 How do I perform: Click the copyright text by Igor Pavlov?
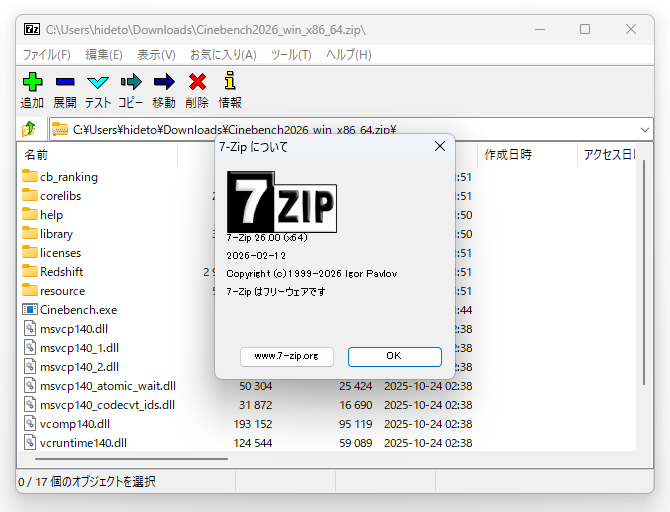[x=312, y=274]
